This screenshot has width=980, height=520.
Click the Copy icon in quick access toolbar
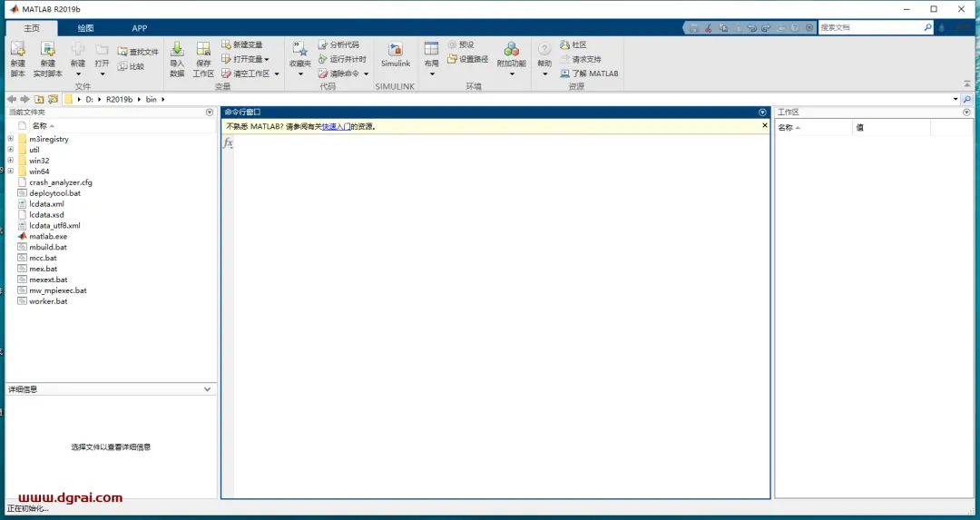(723, 28)
